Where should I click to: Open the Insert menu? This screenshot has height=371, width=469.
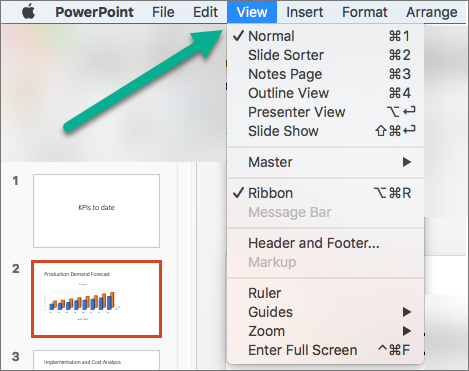[304, 12]
